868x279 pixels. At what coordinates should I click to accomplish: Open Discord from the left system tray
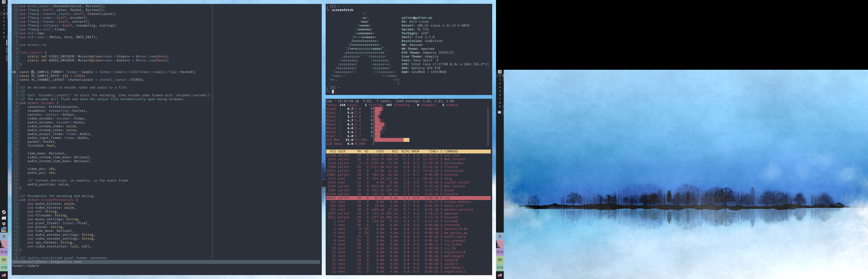tap(4, 218)
